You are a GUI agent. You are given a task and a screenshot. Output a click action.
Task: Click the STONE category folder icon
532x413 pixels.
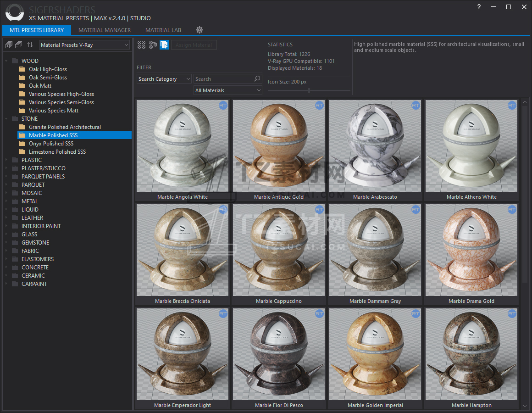tap(15, 119)
